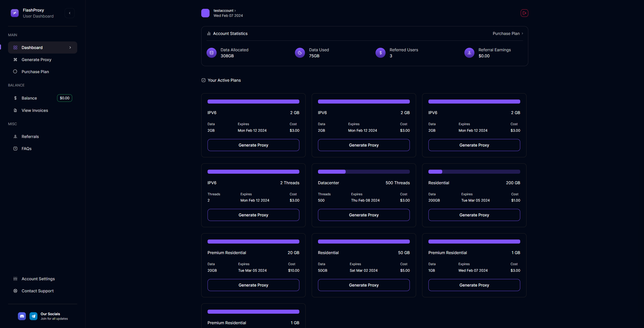This screenshot has height=328, width=644.
Task: Click the Referred Users dollar icon
Action: click(380, 53)
